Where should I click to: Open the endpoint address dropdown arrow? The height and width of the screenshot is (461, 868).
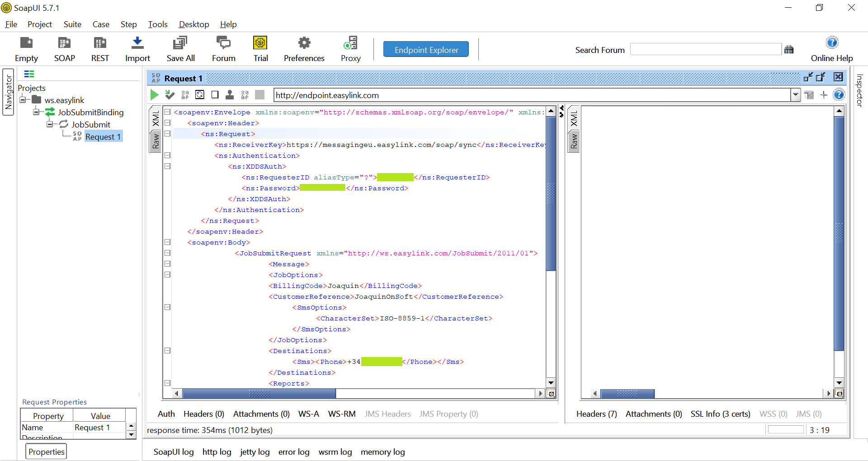click(796, 95)
